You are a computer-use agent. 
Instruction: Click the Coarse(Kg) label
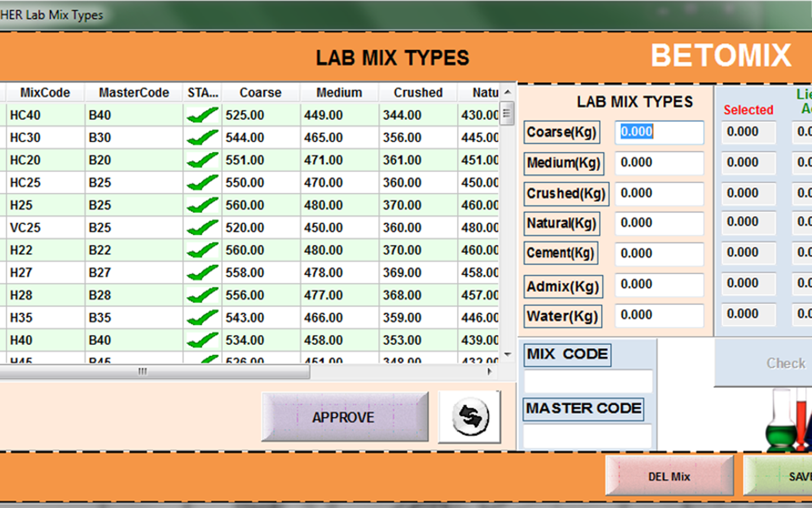point(562,132)
